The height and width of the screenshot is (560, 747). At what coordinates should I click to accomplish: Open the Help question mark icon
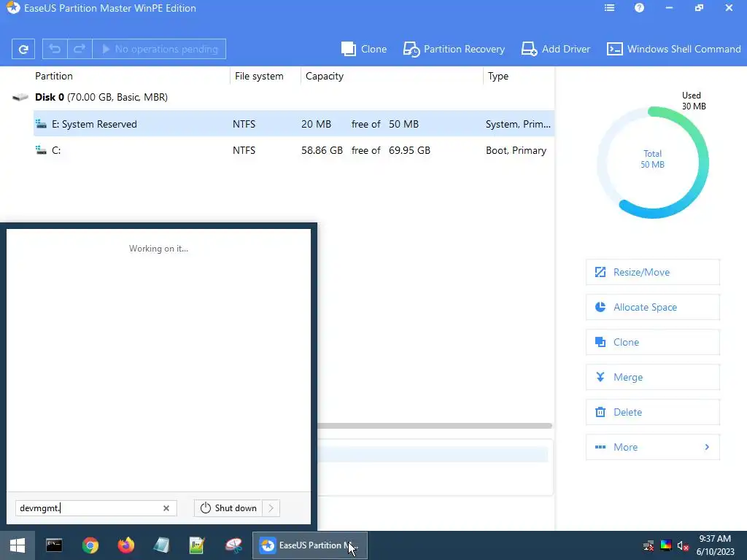639,8
